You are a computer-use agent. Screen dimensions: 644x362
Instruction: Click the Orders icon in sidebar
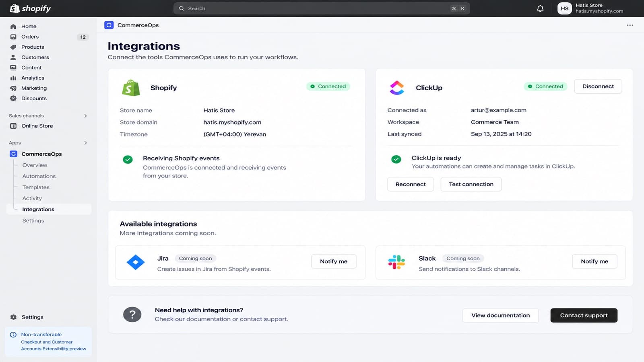pyautogui.click(x=13, y=37)
